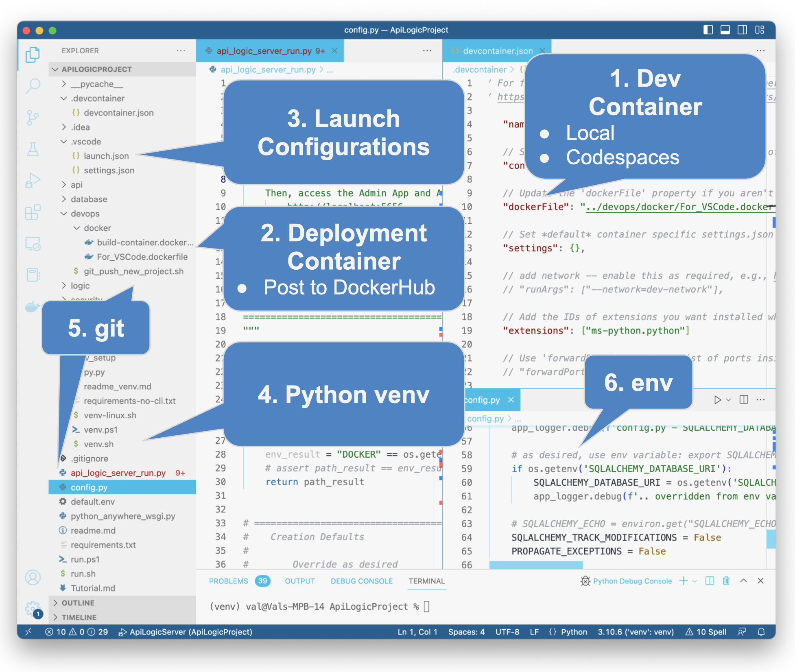Expand the __pycache__ folder
This screenshot has width=795, height=672.
coord(122,84)
